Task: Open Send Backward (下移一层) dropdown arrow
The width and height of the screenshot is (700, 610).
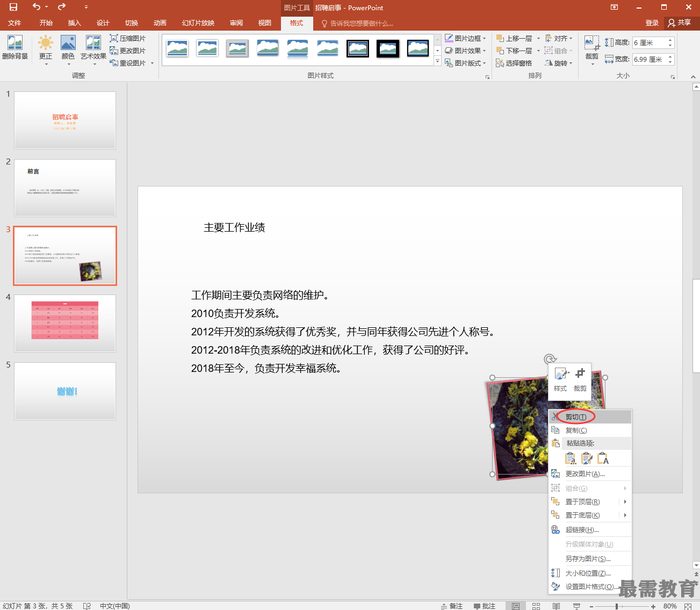Action: (538, 51)
